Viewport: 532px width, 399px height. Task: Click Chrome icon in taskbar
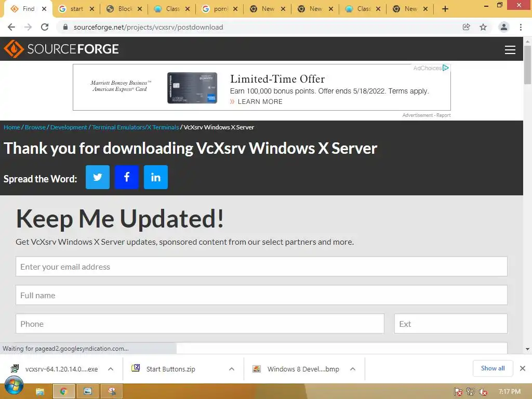pos(63,392)
